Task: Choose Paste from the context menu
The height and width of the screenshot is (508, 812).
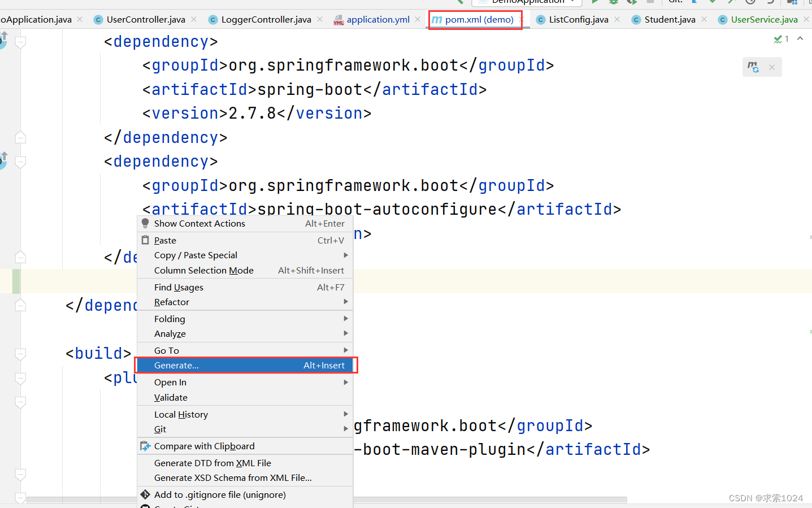Action: coord(245,241)
